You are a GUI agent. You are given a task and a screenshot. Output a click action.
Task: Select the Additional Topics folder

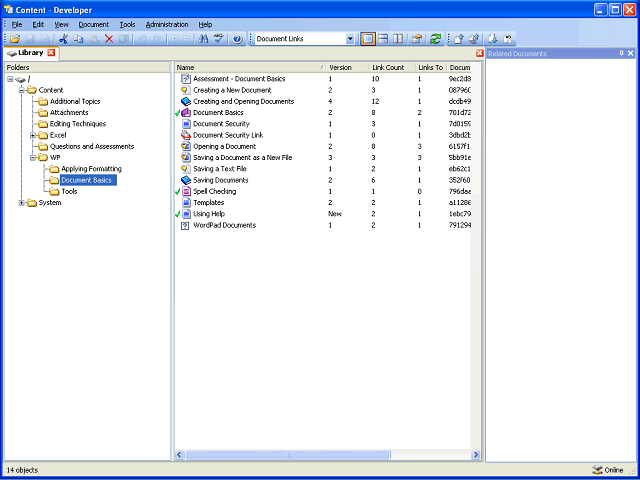point(75,102)
